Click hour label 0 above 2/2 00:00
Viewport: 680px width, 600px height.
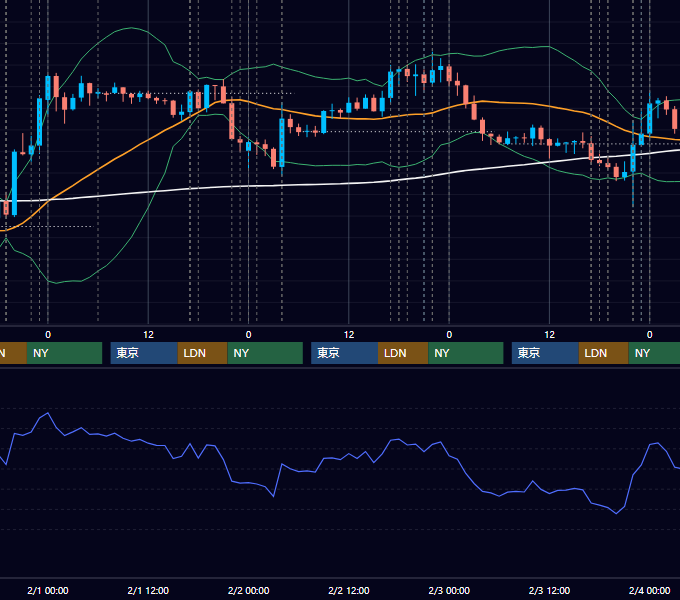248,335
